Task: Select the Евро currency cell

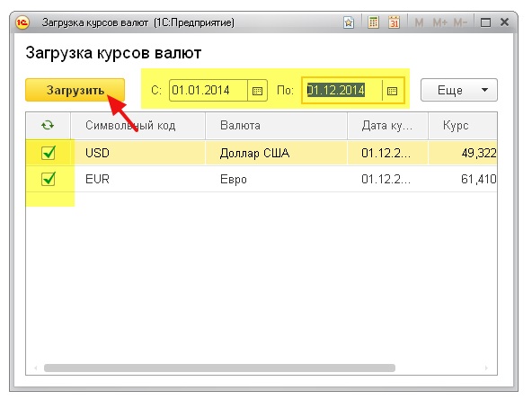Action: coord(276,179)
